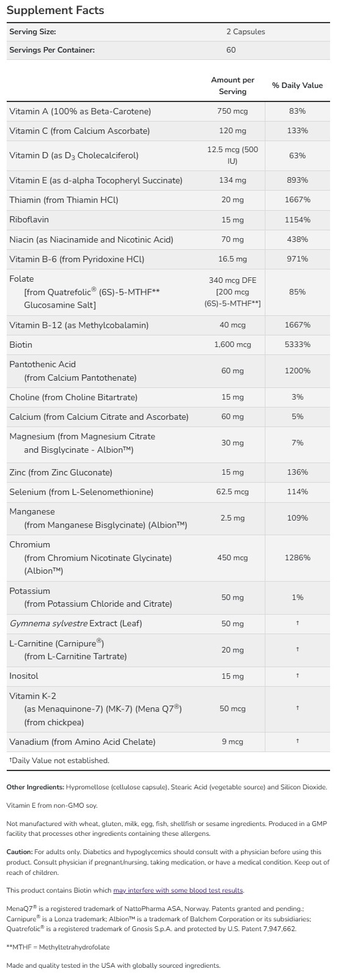Select the Other Ingredients paragraph
The width and height of the screenshot is (338, 980).
167,788
